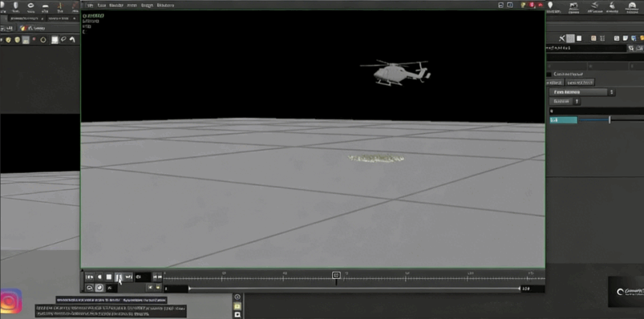Click the small gray icon beside the yellow playbar icon
Image resolution: width=644 pixels, height=319 pixels.
point(150,288)
